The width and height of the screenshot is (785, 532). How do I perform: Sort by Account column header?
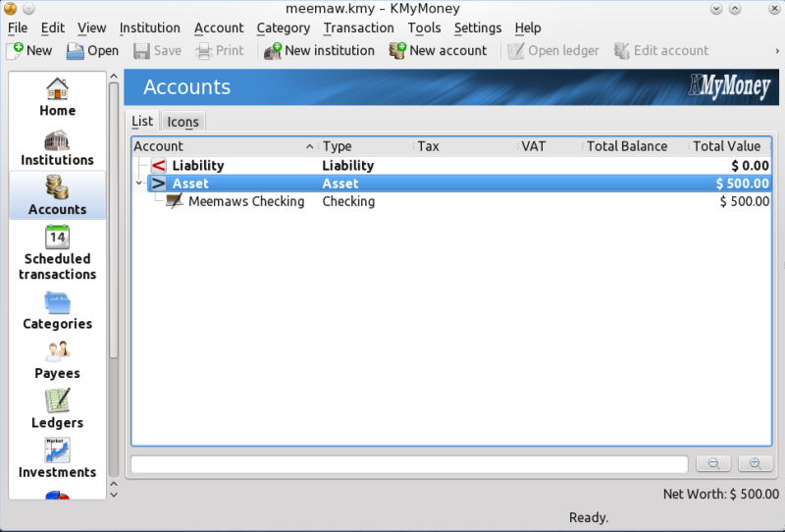(x=225, y=146)
